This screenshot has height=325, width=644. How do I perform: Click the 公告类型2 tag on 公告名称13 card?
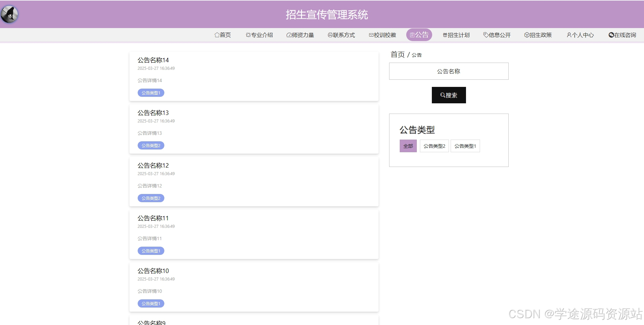(x=151, y=146)
